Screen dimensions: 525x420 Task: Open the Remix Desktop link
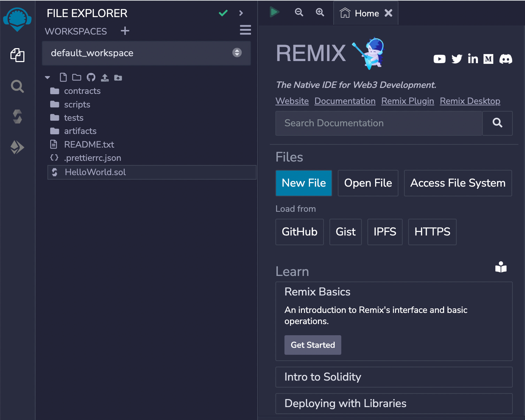[x=470, y=101]
